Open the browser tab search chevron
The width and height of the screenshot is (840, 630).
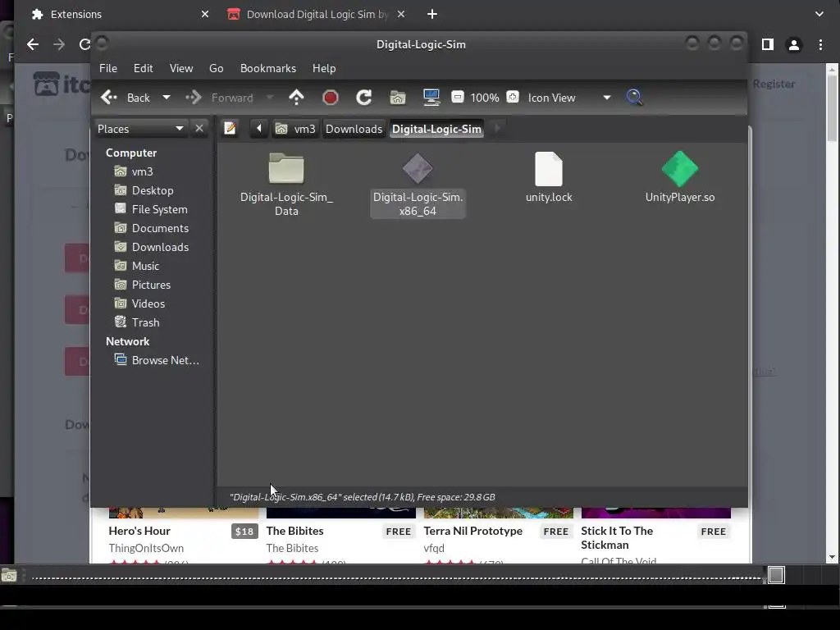(819, 15)
